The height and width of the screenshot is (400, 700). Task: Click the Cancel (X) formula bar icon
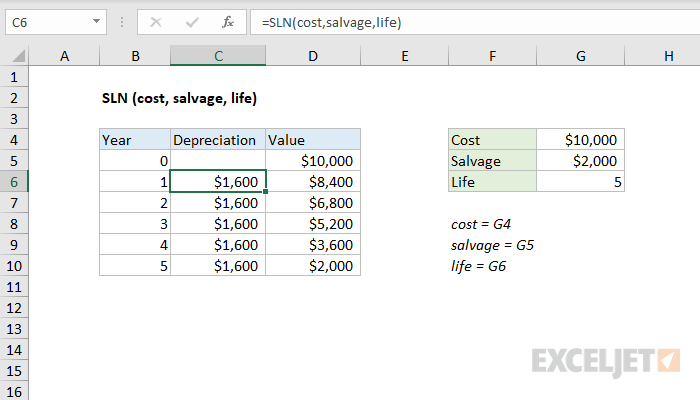click(156, 22)
